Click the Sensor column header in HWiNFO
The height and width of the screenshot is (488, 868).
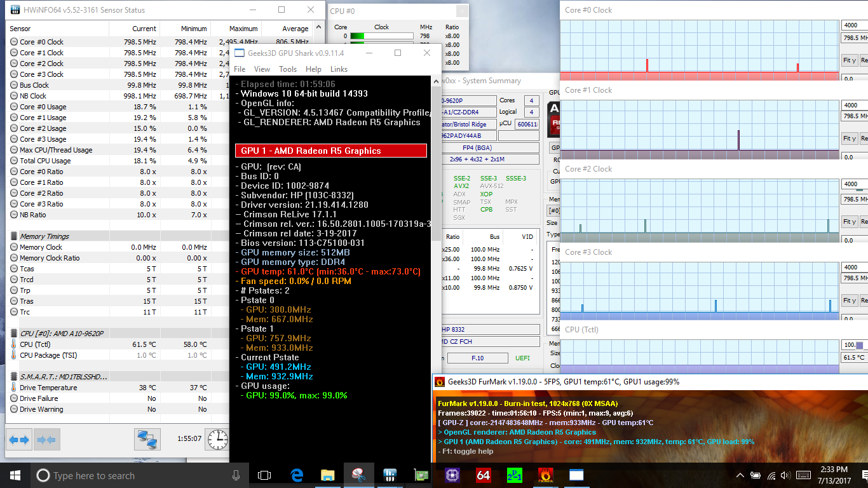coord(58,29)
